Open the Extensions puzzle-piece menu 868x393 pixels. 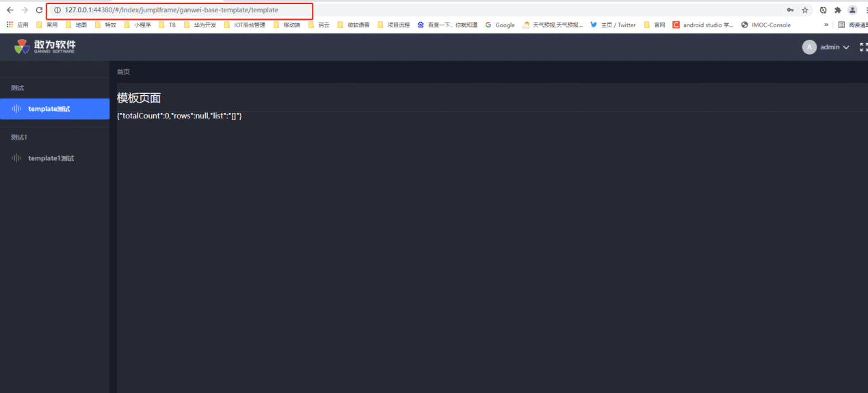(837, 10)
